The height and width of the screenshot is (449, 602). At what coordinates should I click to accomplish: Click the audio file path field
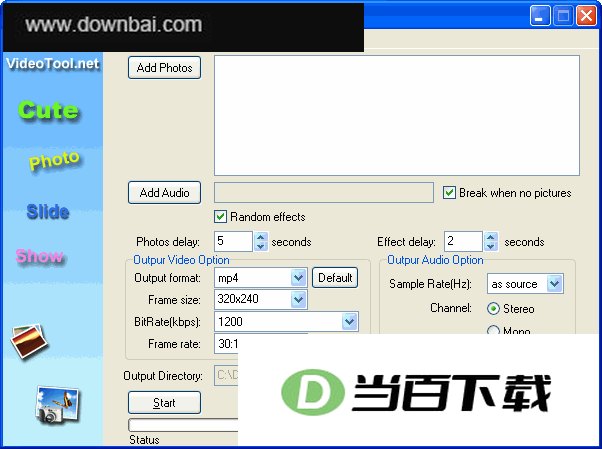(324, 192)
